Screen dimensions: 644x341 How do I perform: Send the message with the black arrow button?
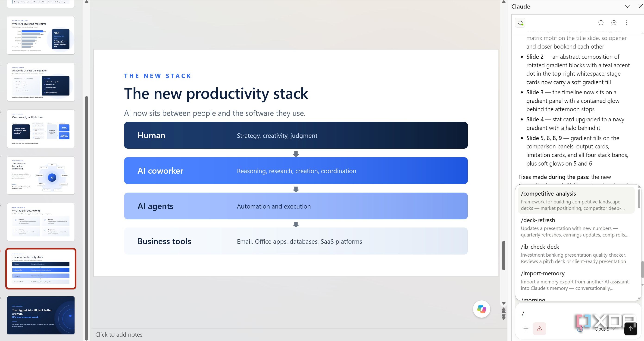point(631,329)
